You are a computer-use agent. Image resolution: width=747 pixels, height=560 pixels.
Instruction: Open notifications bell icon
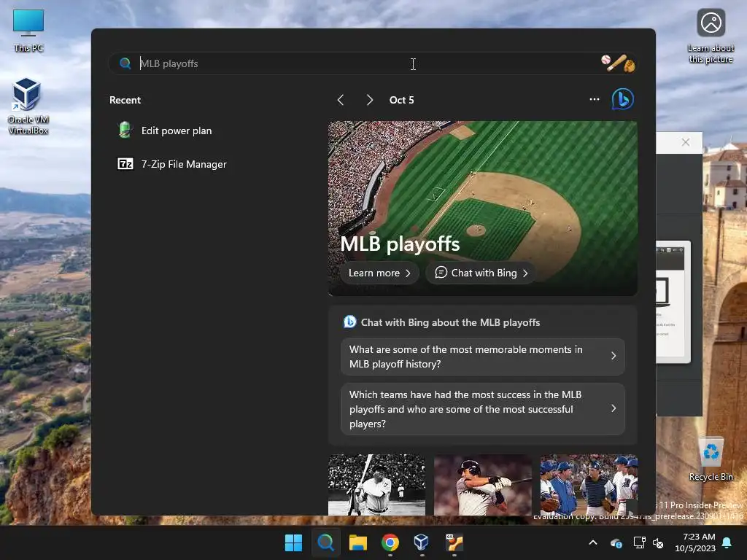click(x=727, y=542)
